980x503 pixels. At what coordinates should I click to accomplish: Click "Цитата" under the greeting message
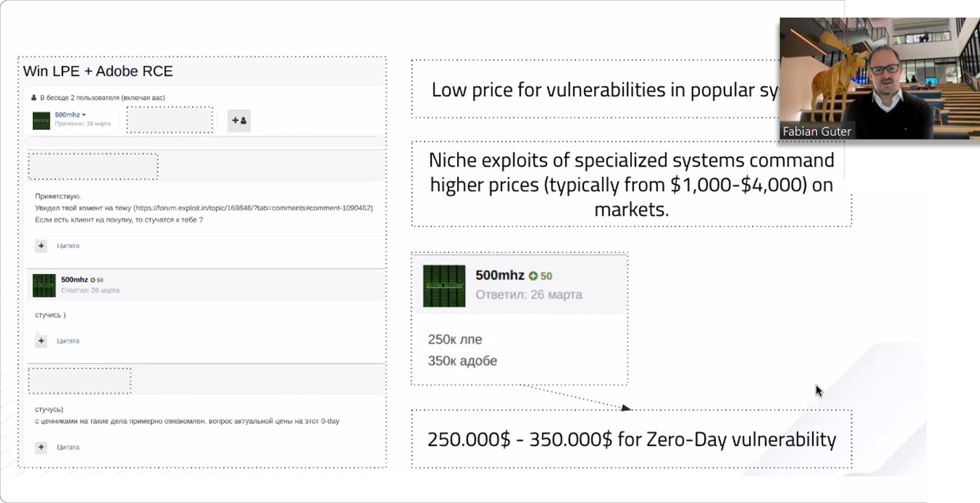tap(68, 246)
